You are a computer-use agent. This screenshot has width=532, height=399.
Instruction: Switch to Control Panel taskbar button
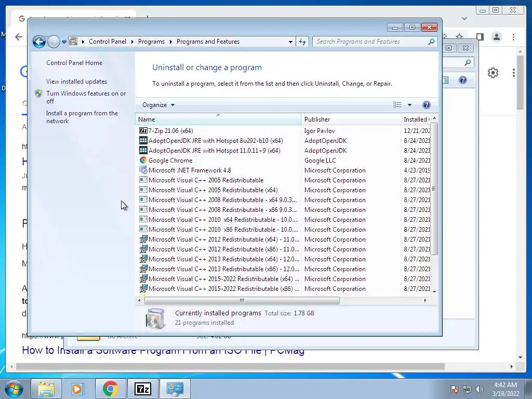pos(175,389)
